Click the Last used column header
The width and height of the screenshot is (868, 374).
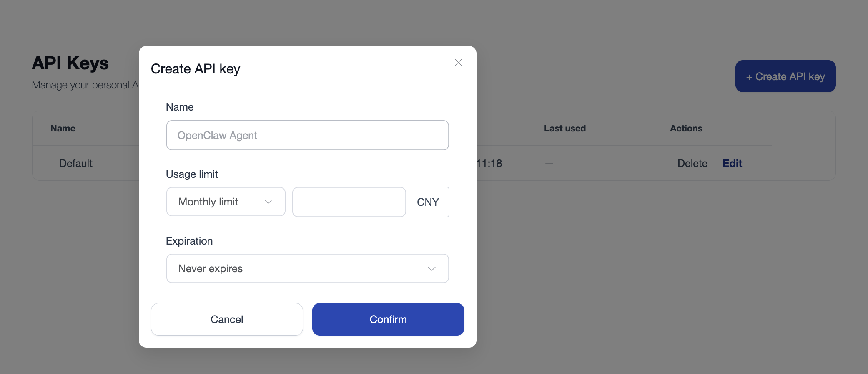(565, 128)
